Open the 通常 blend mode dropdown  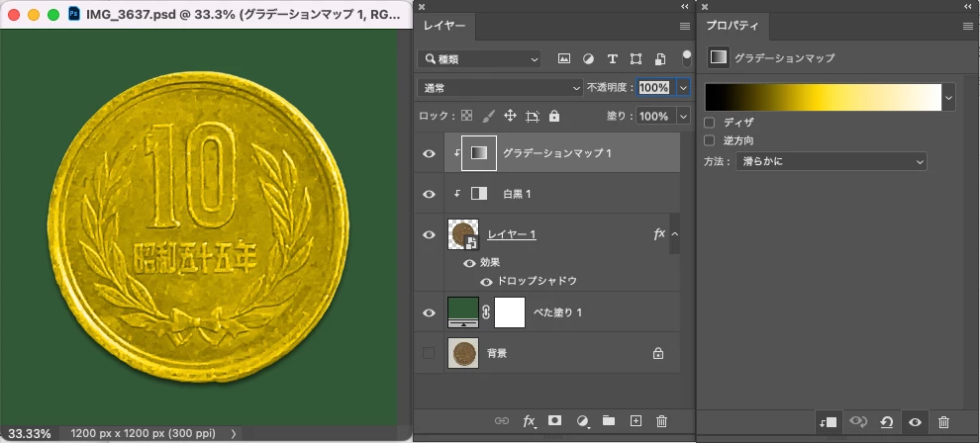tap(500, 88)
